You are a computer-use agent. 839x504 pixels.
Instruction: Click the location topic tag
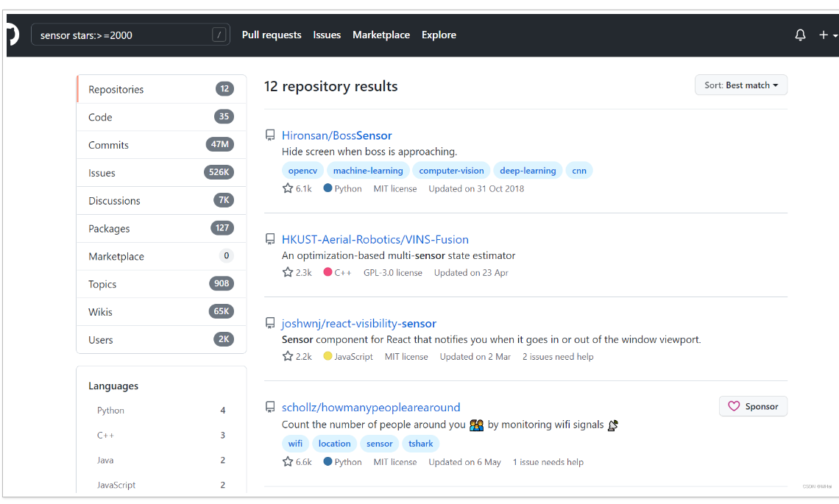[x=334, y=444]
